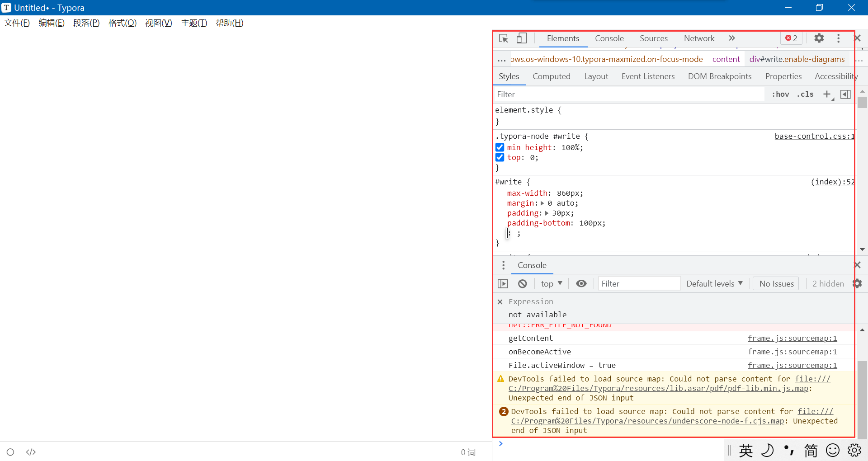This screenshot has width=868, height=461.
Task: Open frame.js:sourcemap:1 link beside getContent
Action: (x=792, y=338)
